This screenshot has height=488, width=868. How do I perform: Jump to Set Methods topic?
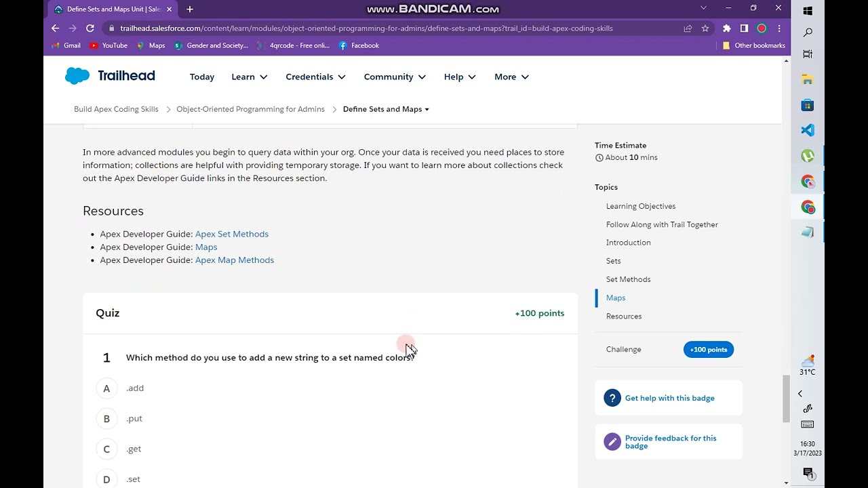[628, 279]
